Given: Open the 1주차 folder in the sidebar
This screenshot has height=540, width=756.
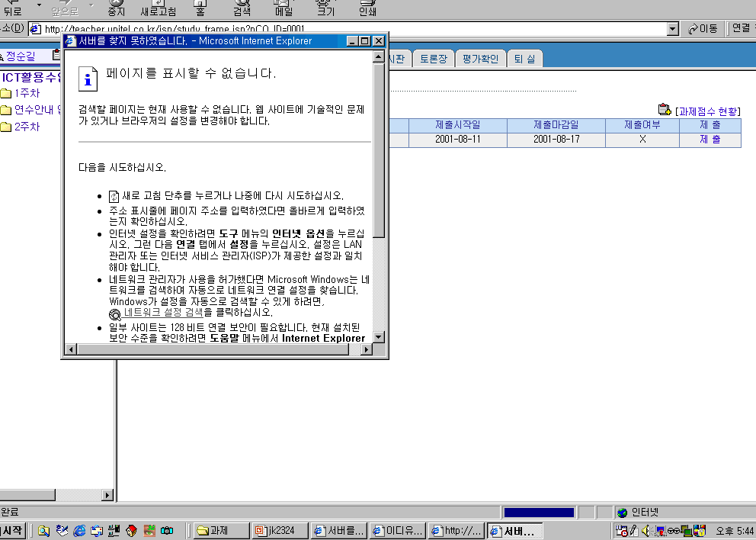Looking at the screenshot, I should [27, 93].
